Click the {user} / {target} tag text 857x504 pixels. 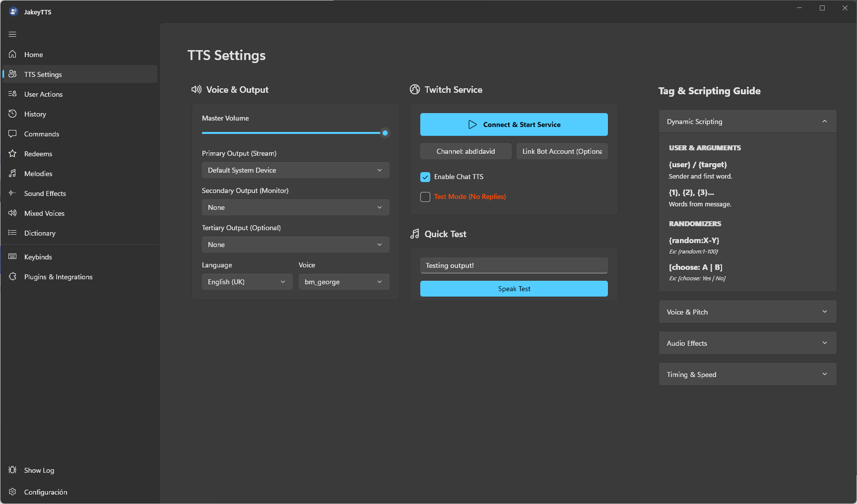click(x=697, y=165)
